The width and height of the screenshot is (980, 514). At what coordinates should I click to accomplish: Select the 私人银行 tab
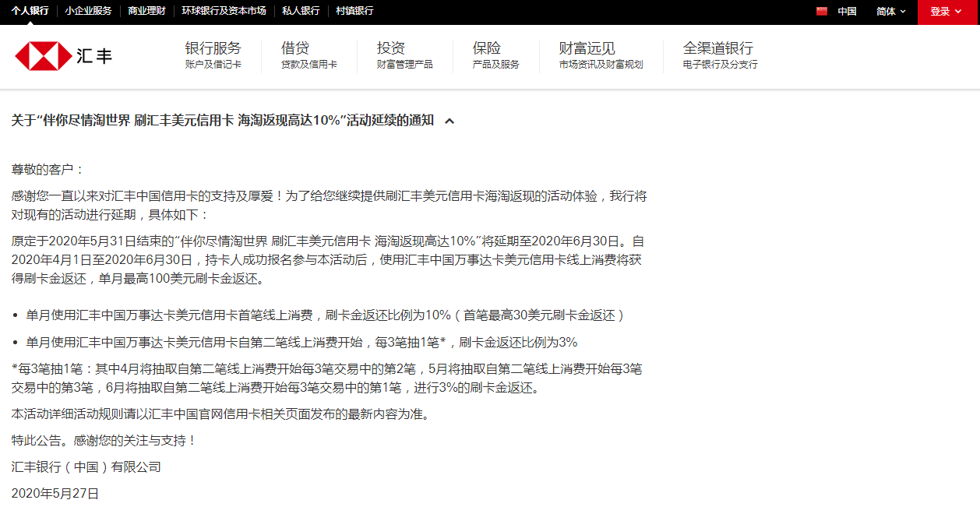(301, 11)
